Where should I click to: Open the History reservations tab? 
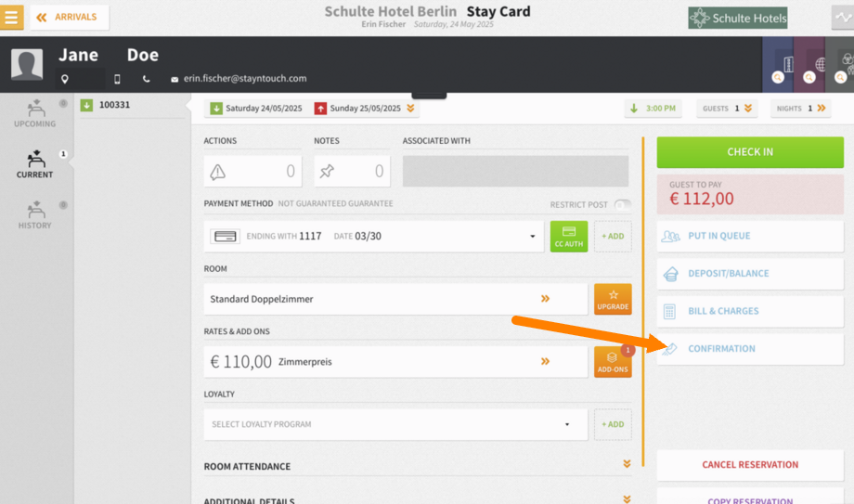click(x=35, y=214)
